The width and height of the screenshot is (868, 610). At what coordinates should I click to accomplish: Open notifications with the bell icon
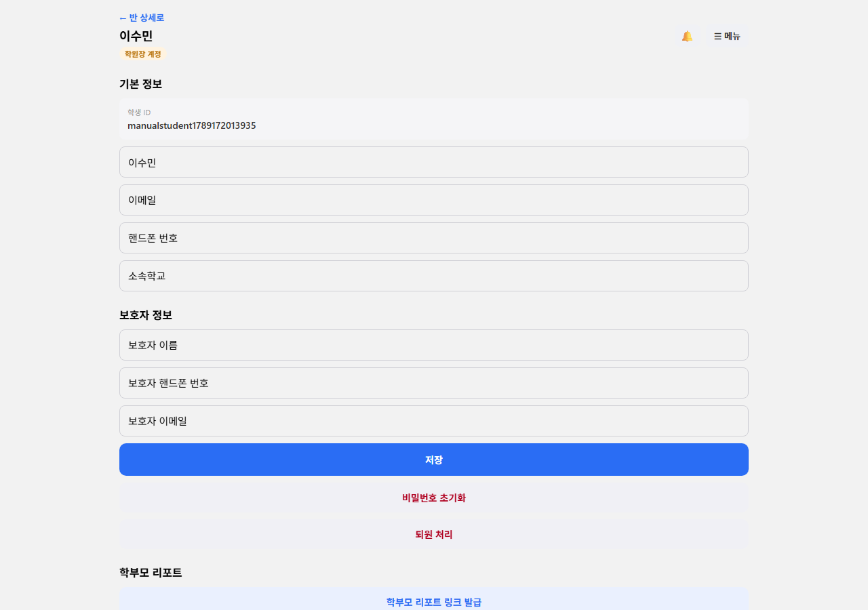click(x=687, y=36)
